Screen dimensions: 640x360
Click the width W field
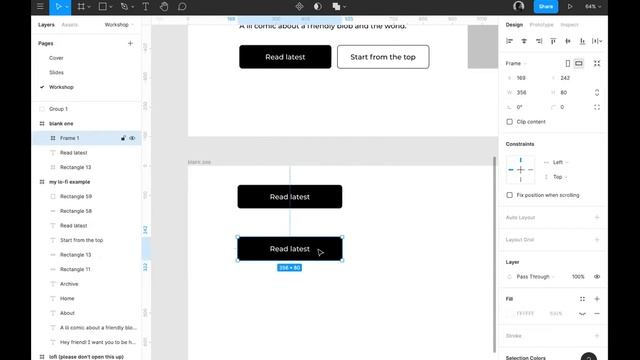point(527,93)
